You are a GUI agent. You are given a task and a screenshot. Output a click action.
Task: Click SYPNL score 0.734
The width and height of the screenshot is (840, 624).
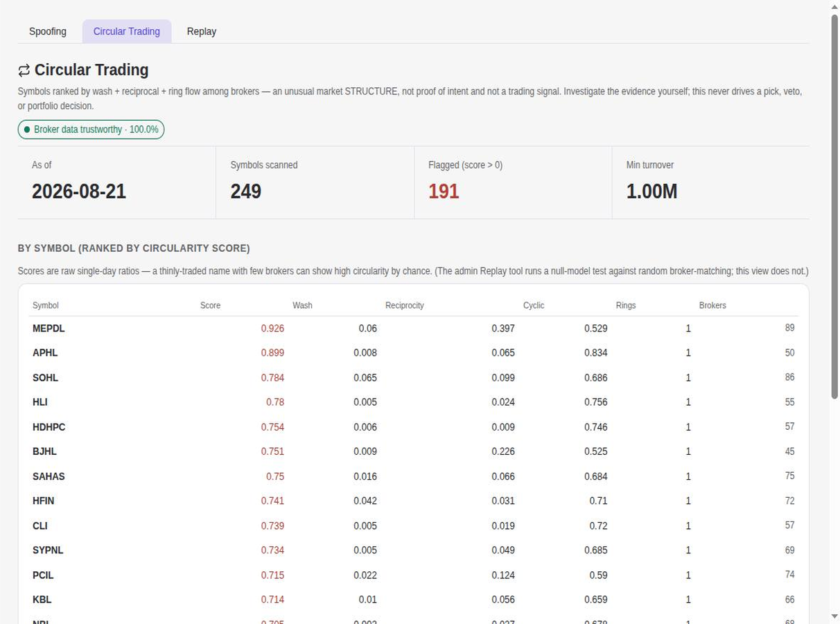[x=272, y=551]
